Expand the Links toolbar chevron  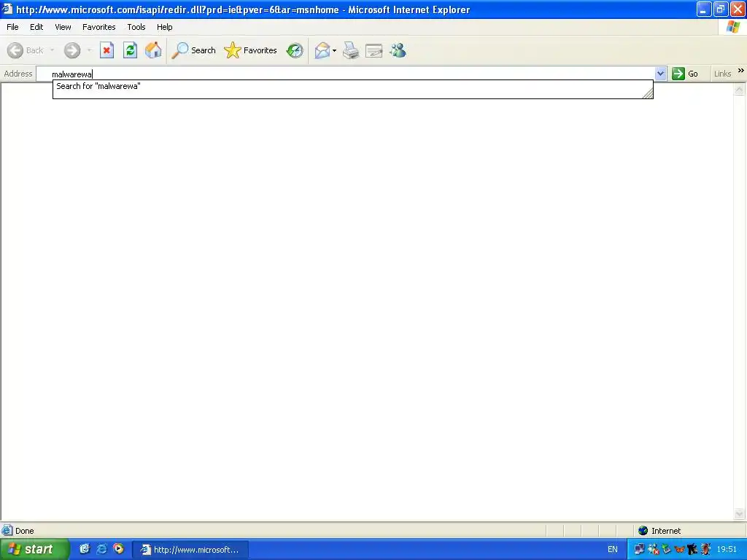[741, 71]
